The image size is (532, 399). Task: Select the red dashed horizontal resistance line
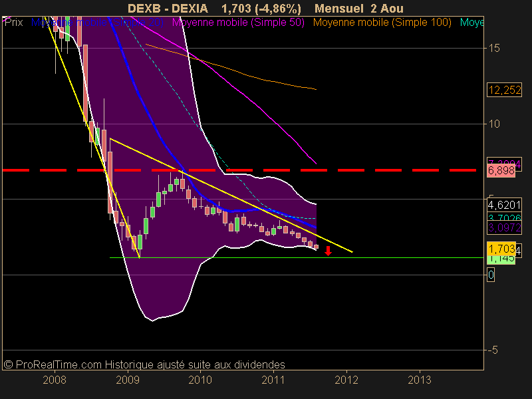[239, 170]
